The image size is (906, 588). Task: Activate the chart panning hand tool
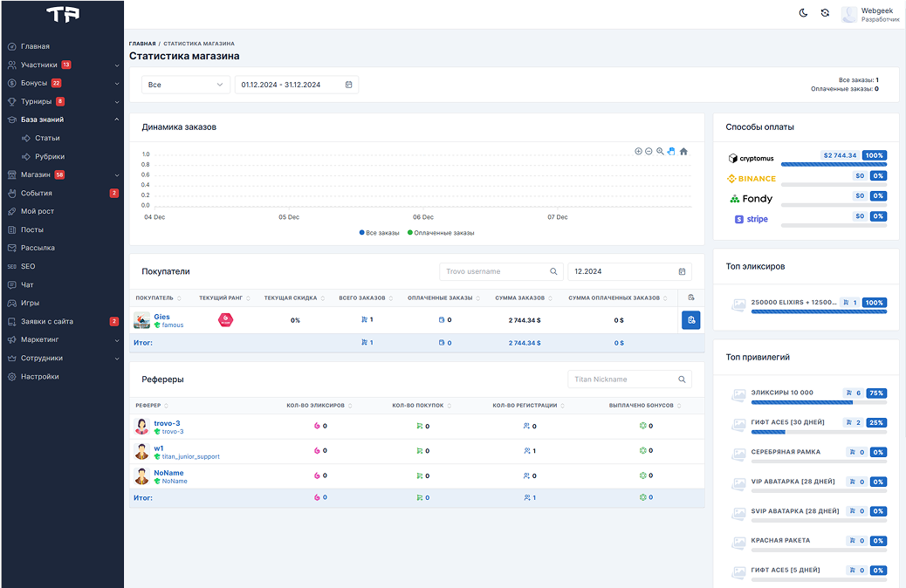671,152
